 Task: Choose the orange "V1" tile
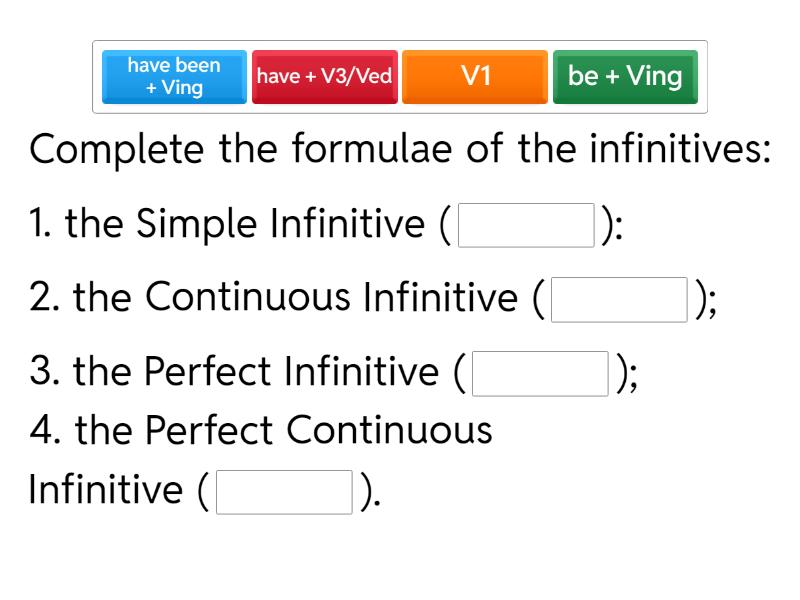coord(475,77)
